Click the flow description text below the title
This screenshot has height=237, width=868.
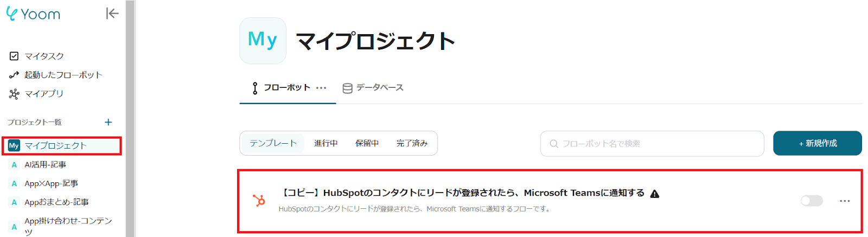[416, 209]
